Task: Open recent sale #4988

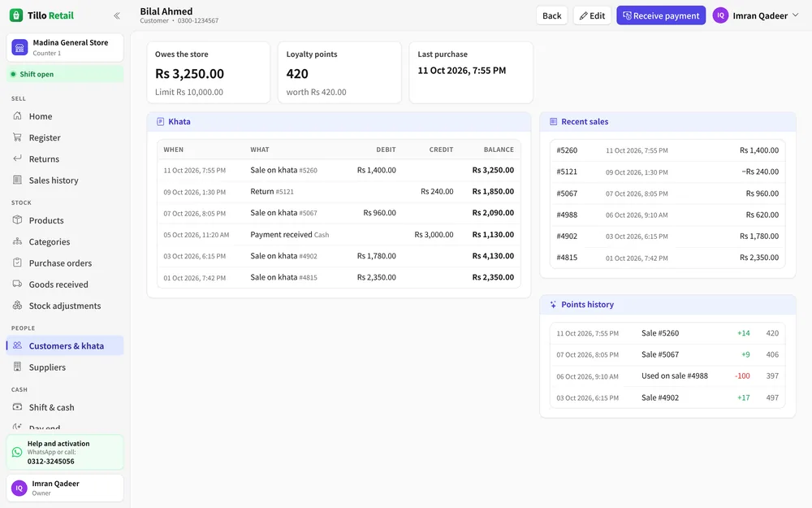Action: (x=667, y=215)
